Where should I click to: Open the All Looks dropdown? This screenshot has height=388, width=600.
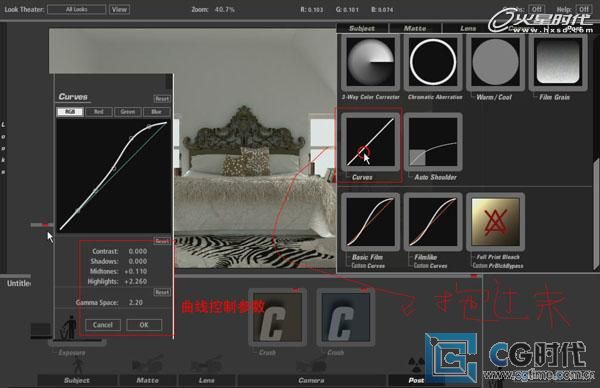point(77,9)
